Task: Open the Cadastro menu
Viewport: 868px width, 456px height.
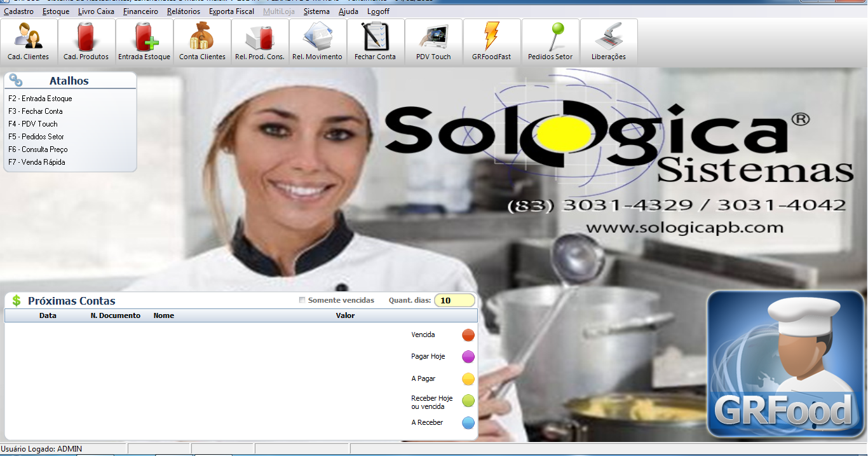Action: click(18, 11)
